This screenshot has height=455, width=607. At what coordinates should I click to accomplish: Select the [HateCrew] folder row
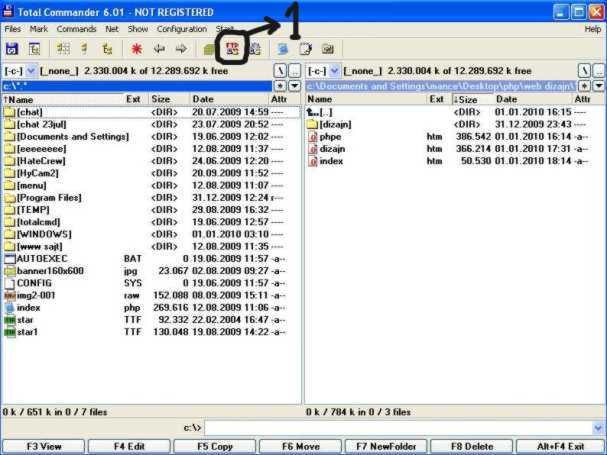coord(151,161)
